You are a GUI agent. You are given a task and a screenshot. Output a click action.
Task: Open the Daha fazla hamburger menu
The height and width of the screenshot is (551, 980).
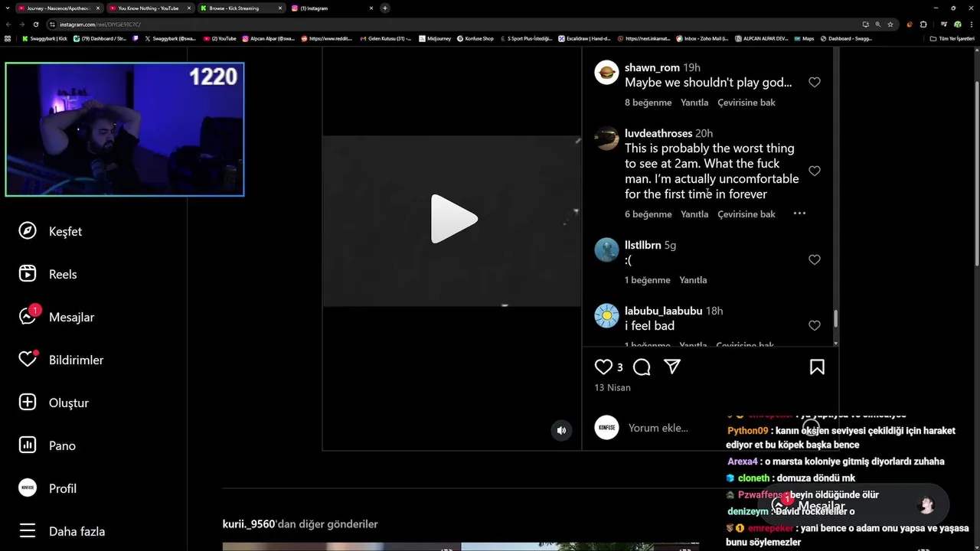pos(28,531)
